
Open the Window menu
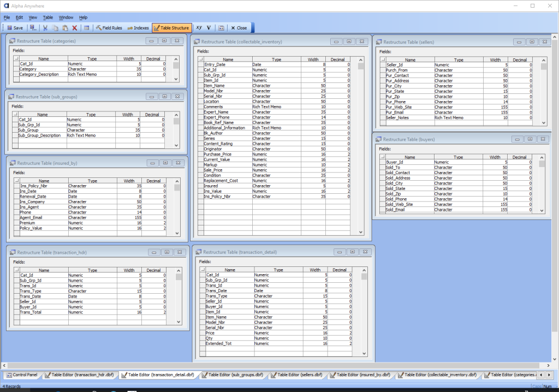point(66,17)
